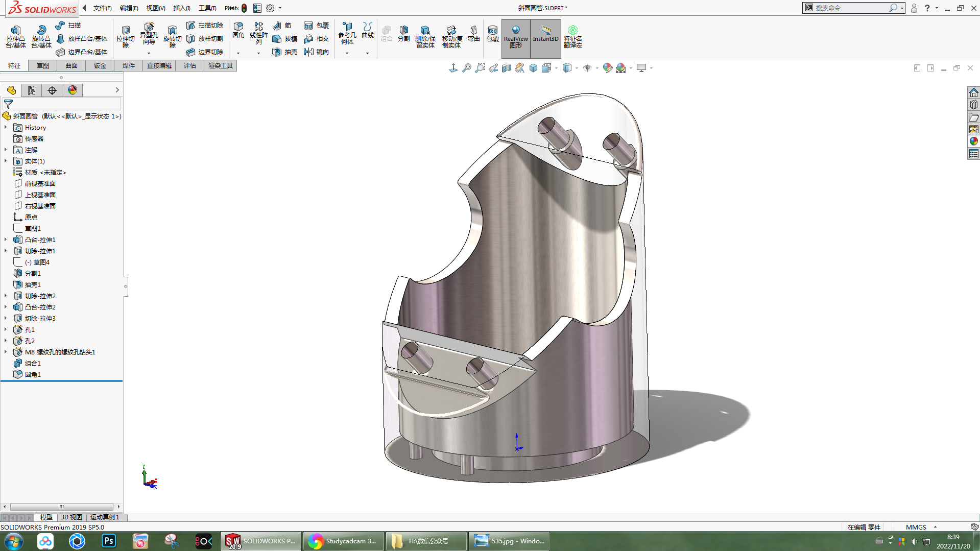The height and width of the screenshot is (551, 980).
Task: Select the Shell (抽壳) feature tool
Action: 285,52
